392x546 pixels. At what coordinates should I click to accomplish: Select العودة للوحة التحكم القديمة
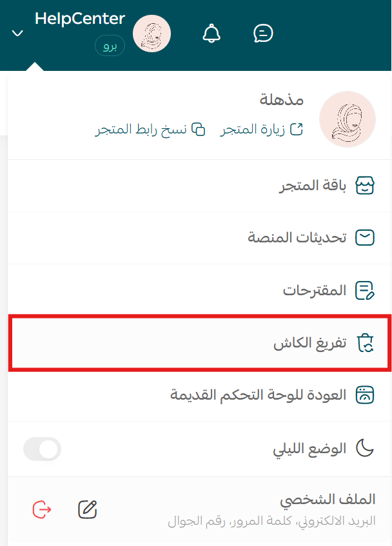[x=199, y=395]
